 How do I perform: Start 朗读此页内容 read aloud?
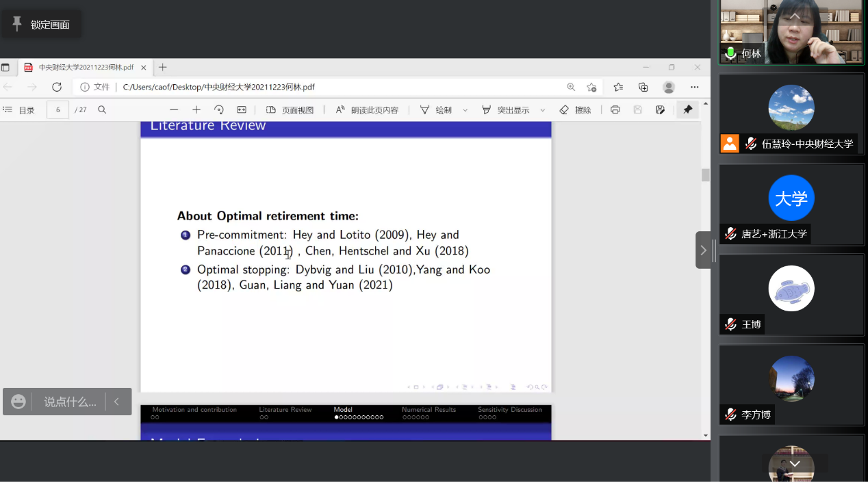[367, 110]
